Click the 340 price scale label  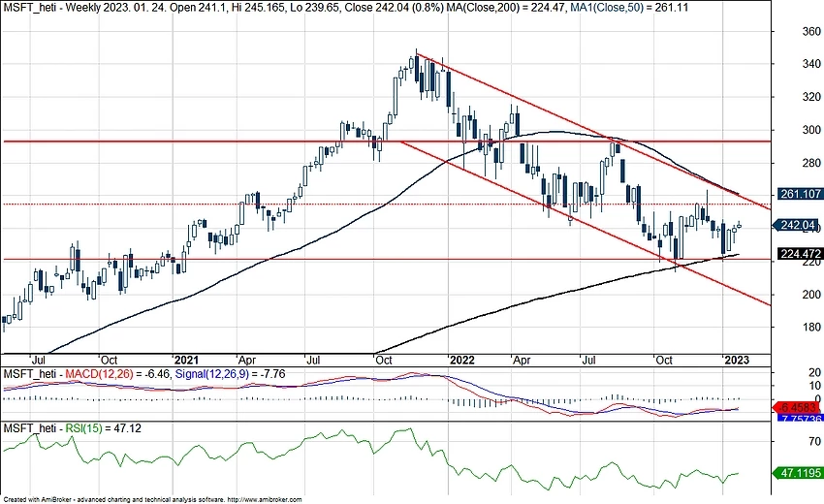[x=811, y=64]
